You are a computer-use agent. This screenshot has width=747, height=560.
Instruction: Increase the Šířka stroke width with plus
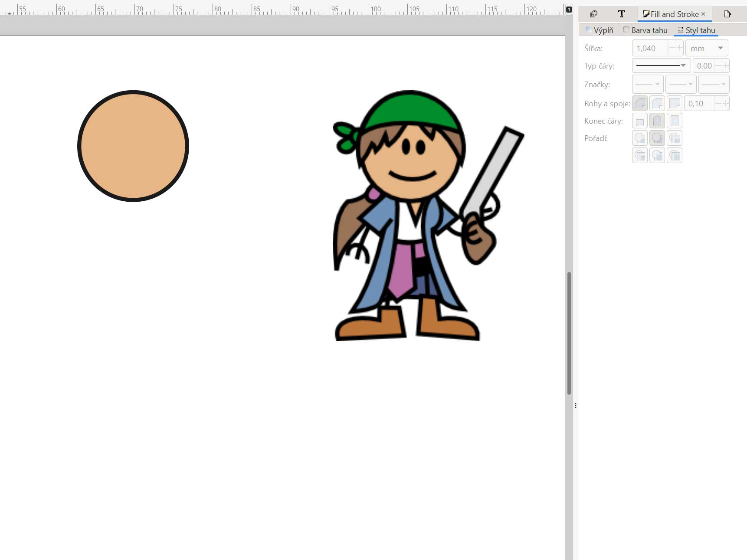(x=680, y=48)
